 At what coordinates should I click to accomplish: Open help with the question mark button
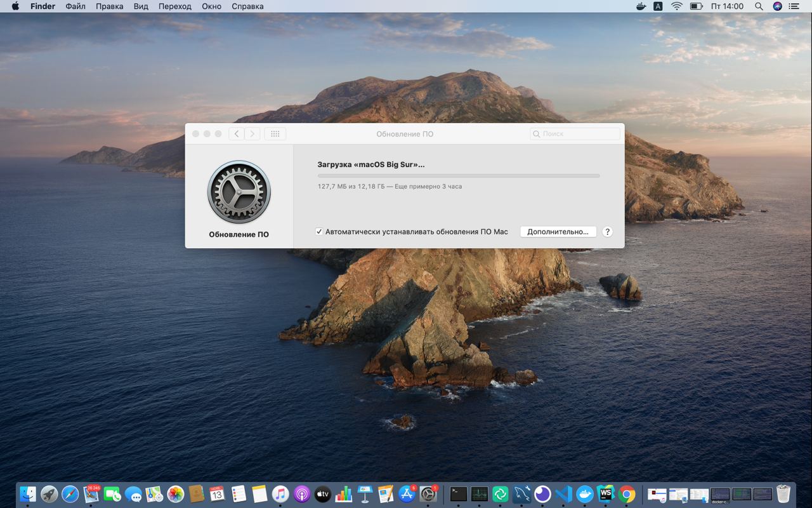607,232
